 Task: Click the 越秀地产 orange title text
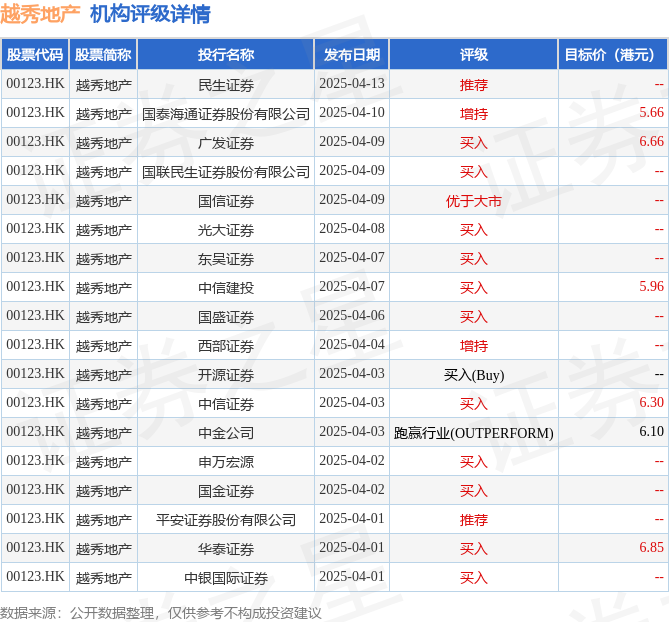40,14
